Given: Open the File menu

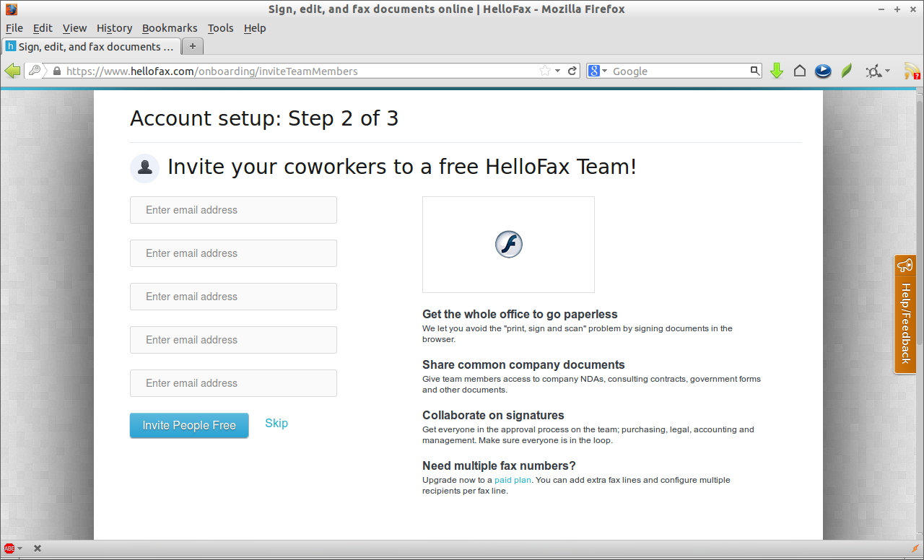Looking at the screenshot, I should click(x=14, y=28).
